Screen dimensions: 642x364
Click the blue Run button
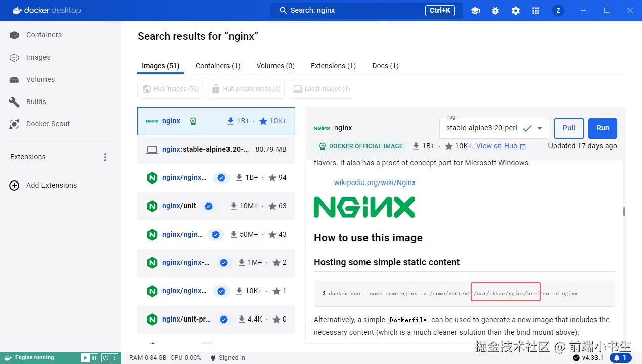point(603,128)
